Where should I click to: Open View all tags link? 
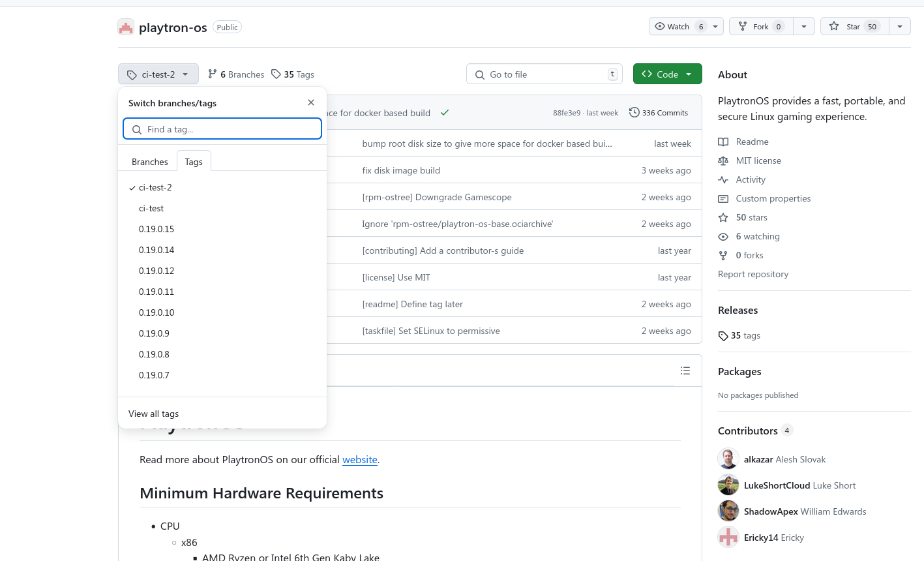tap(153, 414)
